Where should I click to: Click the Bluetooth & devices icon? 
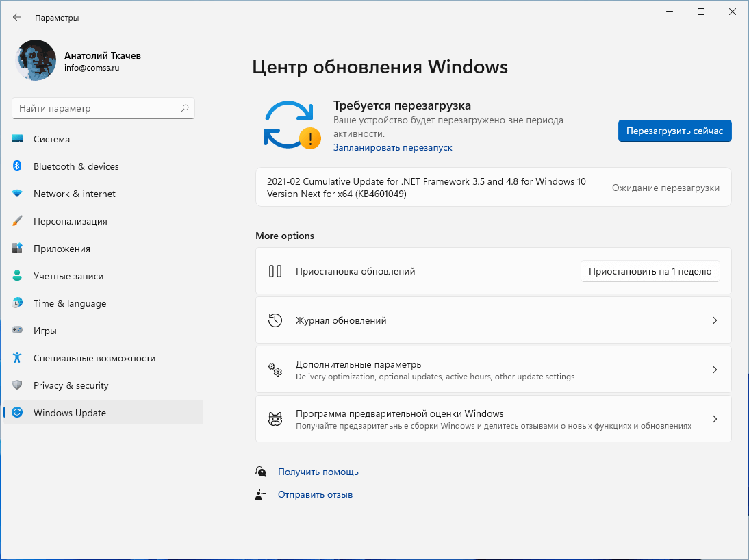[18, 166]
